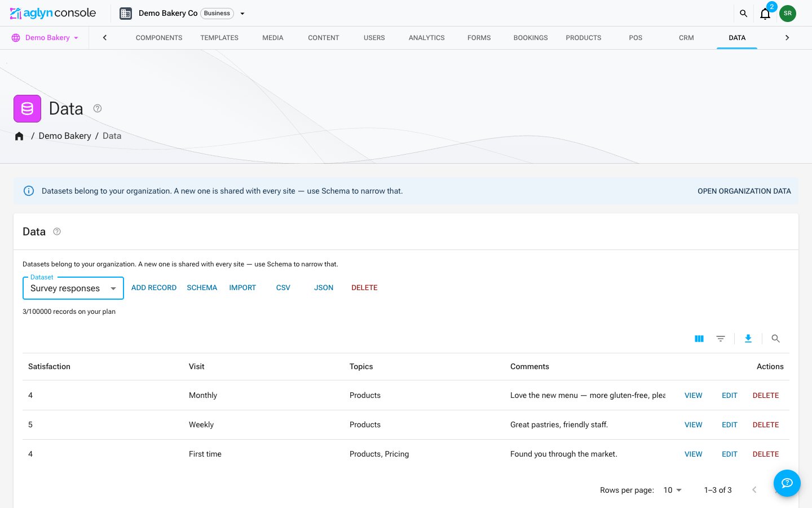Click the pink database Data icon

[x=27, y=108]
